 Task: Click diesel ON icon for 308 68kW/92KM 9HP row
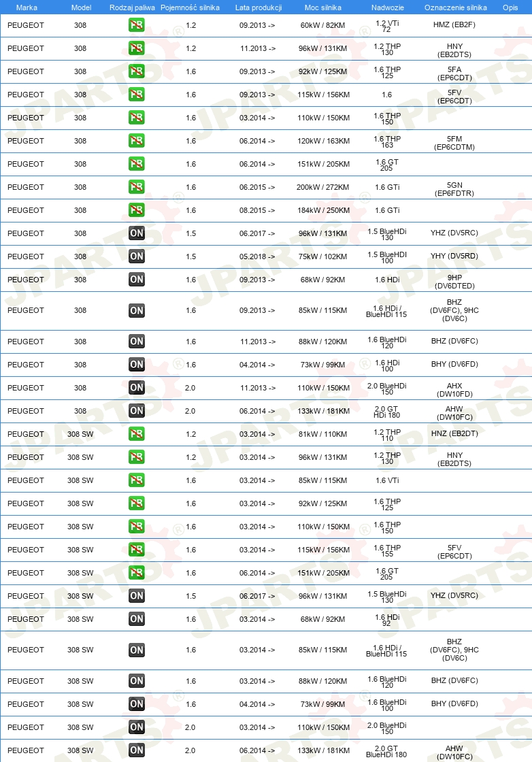click(137, 280)
